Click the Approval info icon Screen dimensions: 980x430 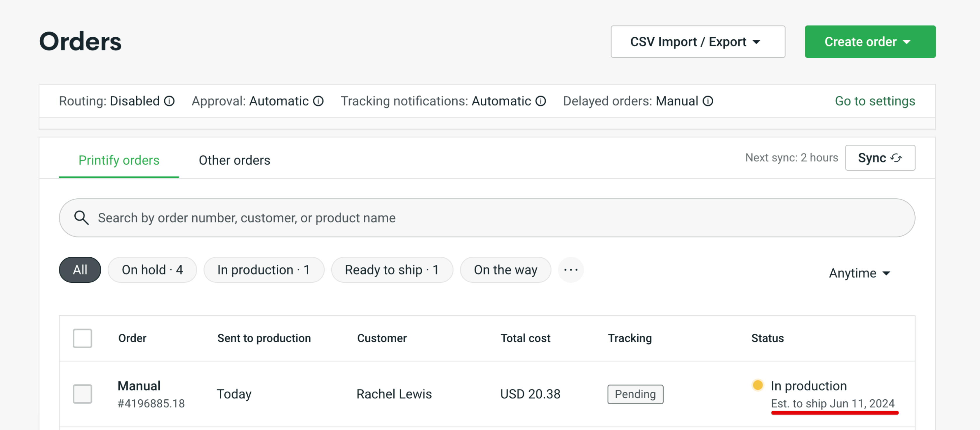coord(318,101)
